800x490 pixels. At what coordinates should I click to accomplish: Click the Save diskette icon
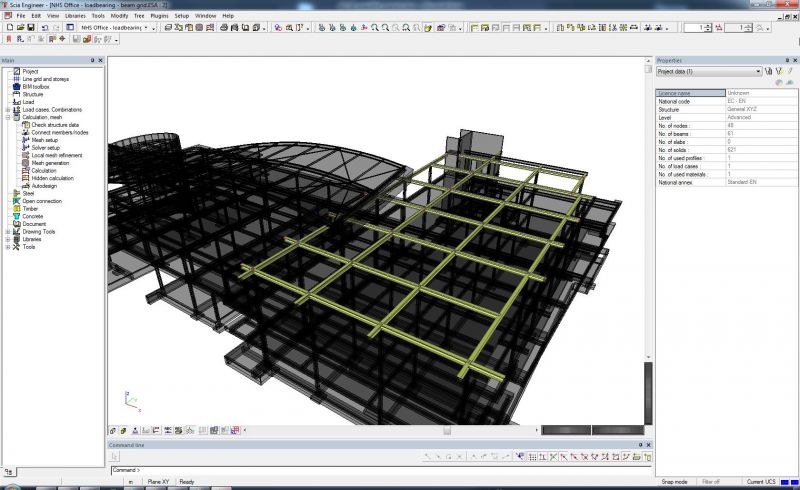point(31,27)
